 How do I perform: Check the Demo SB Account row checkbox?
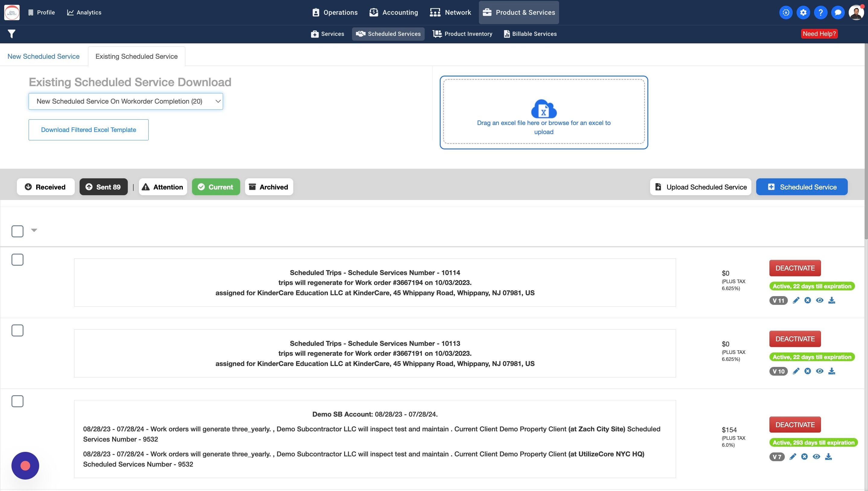[x=17, y=401]
